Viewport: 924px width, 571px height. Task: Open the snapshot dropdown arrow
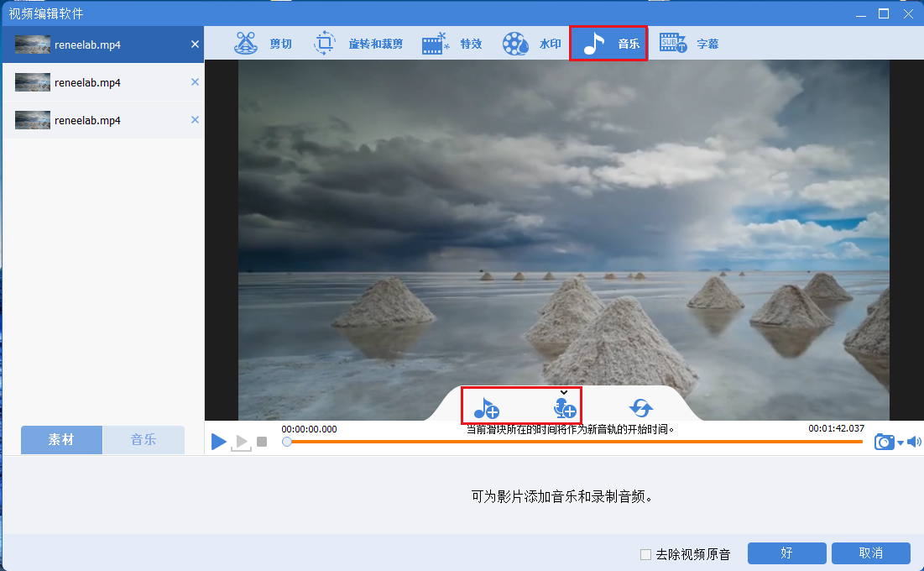coord(901,443)
